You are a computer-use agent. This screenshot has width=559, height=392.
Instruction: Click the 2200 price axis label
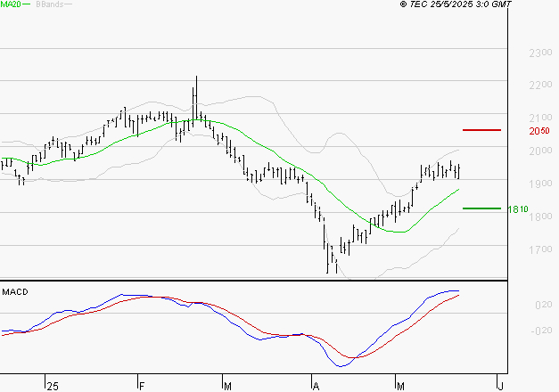540,85
